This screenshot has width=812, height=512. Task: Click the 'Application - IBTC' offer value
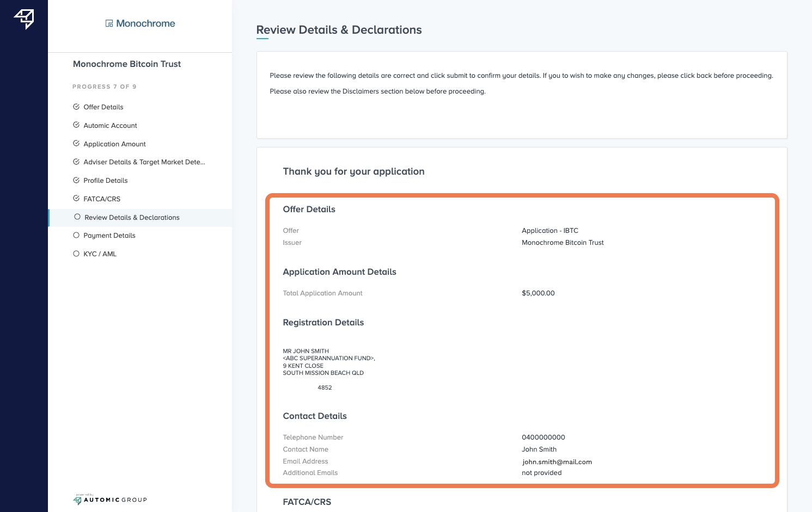pos(550,231)
